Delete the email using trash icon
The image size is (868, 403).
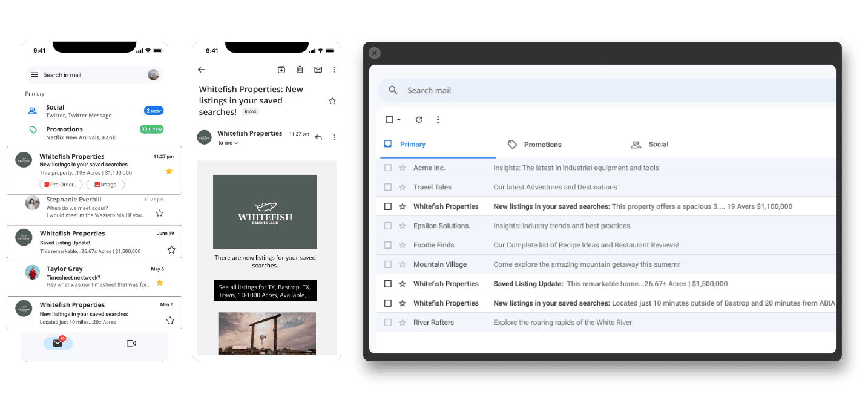pyautogui.click(x=300, y=70)
